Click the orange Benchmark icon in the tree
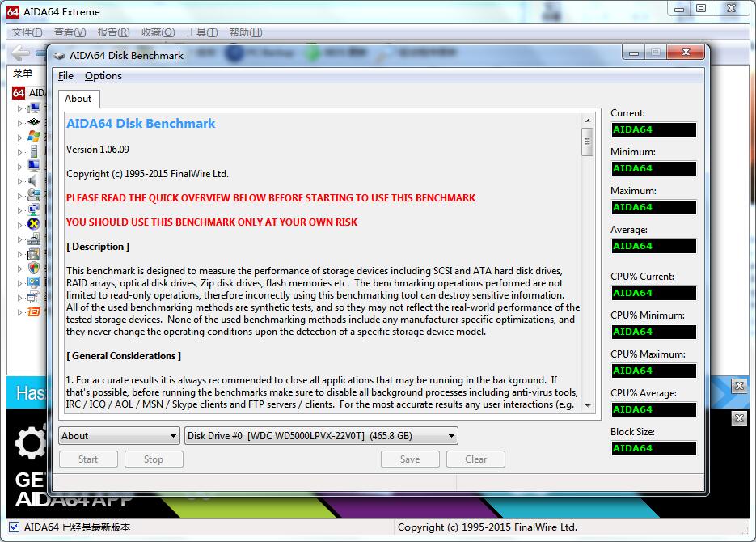 [33, 311]
